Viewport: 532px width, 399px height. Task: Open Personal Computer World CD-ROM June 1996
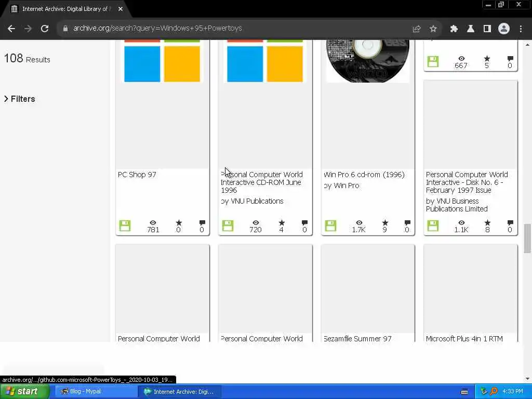click(x=262, y=182)
